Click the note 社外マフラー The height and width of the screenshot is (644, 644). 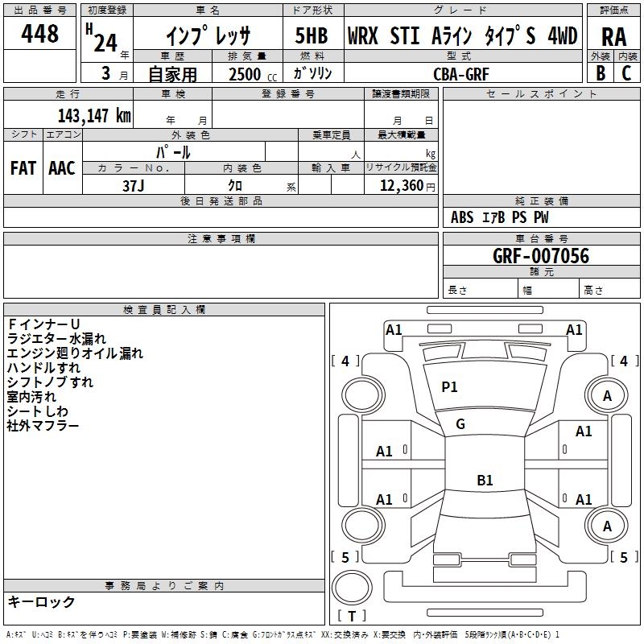click(43, 426)
